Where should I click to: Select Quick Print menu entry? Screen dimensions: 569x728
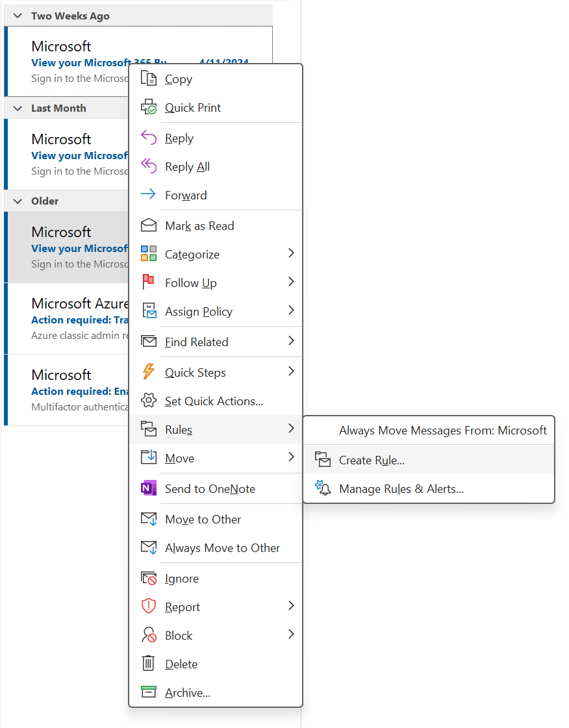tap(216, 107)
